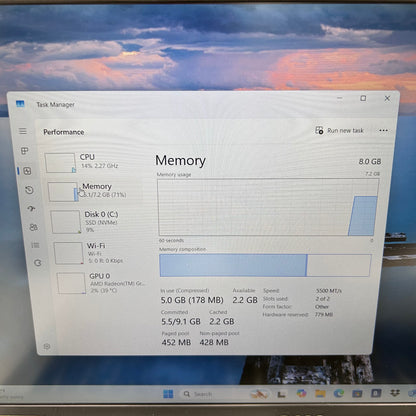Go to the Users page
The height and width of the screenshot is (416, 416).
[x=33, y=227]
